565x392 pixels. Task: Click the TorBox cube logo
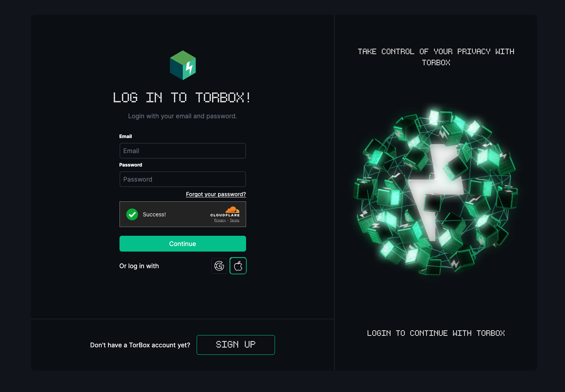pyautogui.click(x=183, y=65)
